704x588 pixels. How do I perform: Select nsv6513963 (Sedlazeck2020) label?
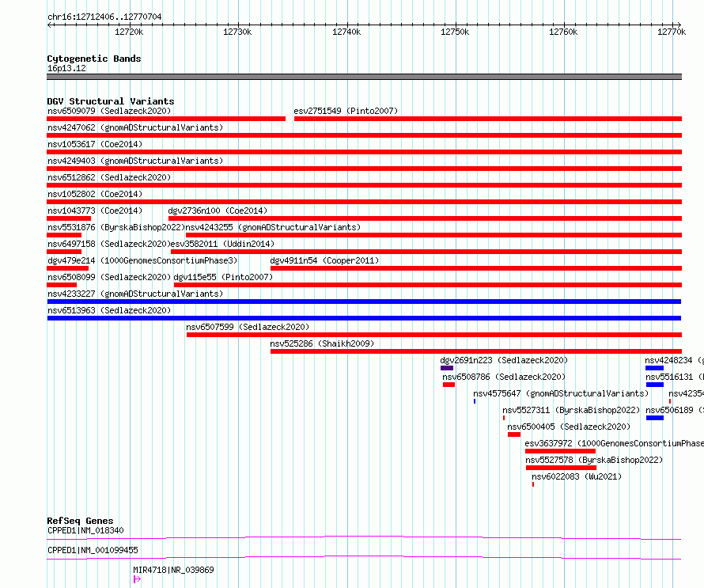tap(109, 310)
